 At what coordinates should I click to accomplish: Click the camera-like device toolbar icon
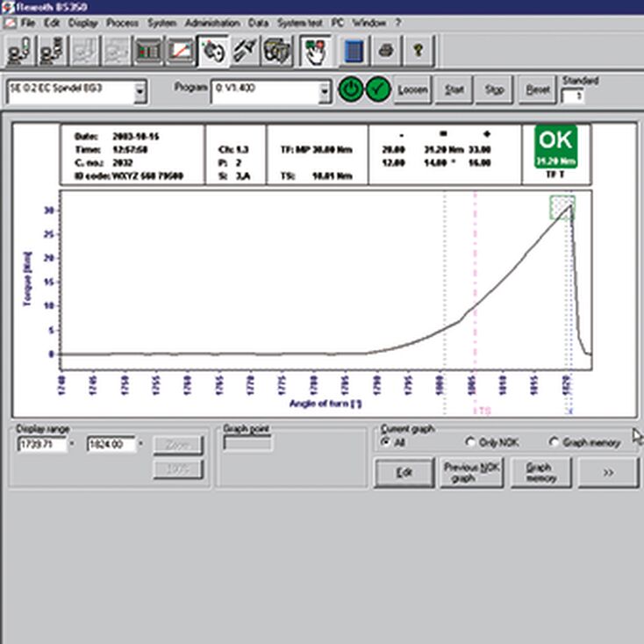click(x=277, y=51)
